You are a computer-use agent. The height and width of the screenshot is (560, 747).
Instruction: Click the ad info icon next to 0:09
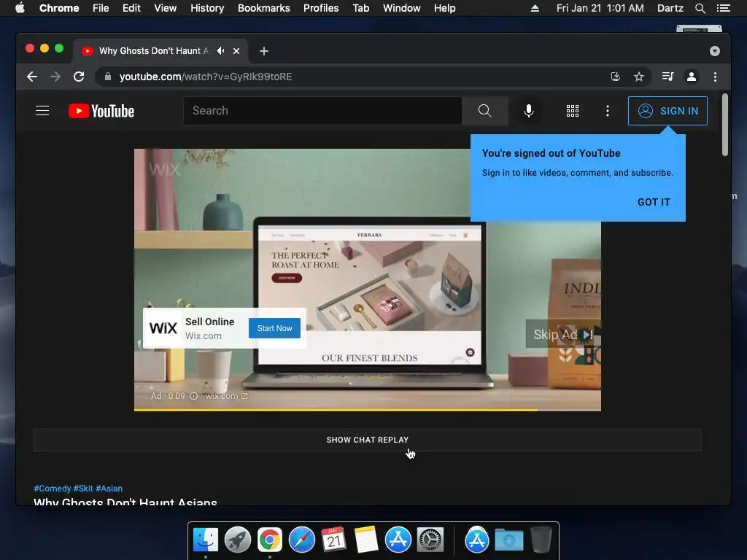(193, 396)
